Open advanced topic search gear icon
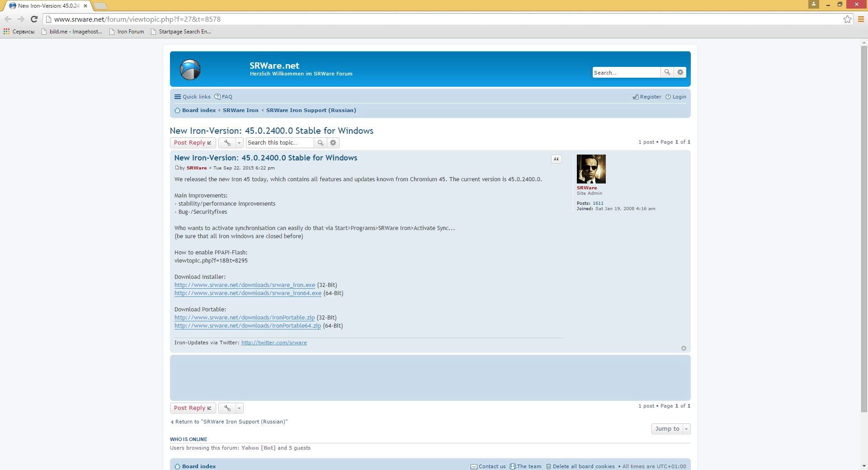This screenshot has width=868, height=470. [x=333, y=143]
